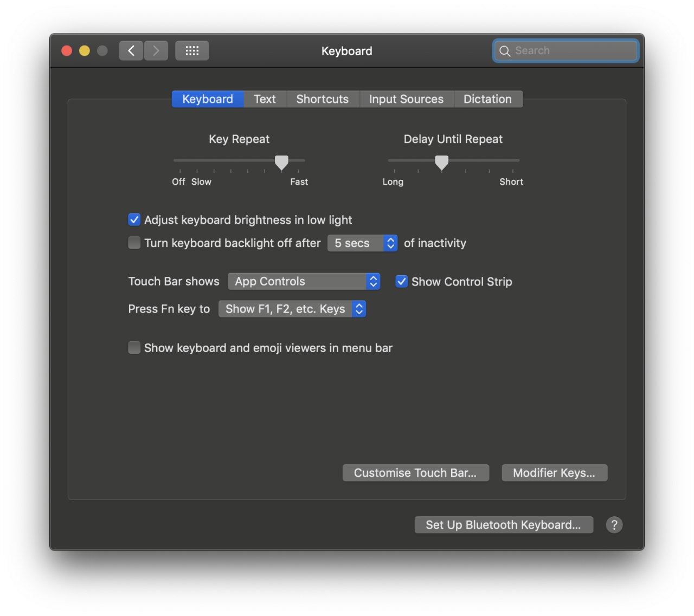This screenshot has height=616, width=694.
Task: Open help with the question mark button
Action: click(614, 524)
